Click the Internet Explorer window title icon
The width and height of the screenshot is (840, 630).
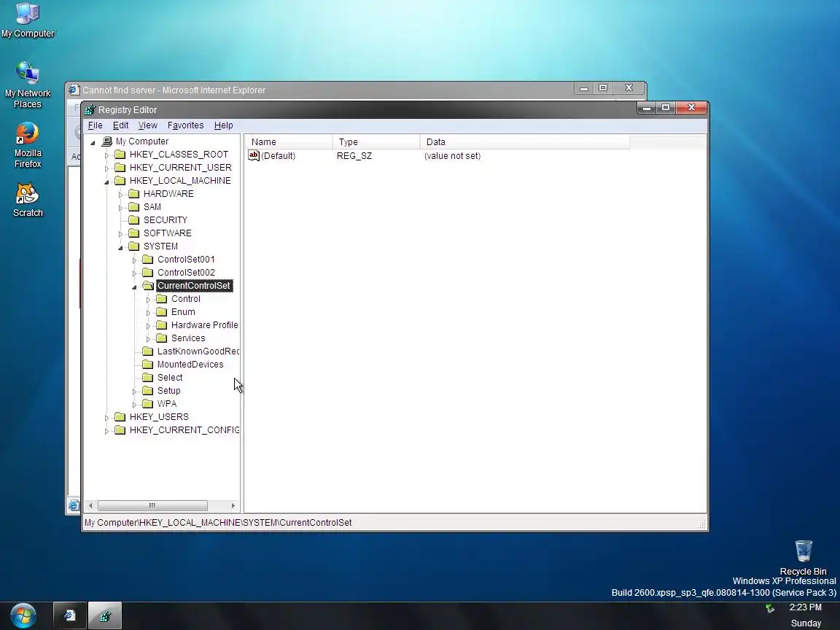point(74,90)
